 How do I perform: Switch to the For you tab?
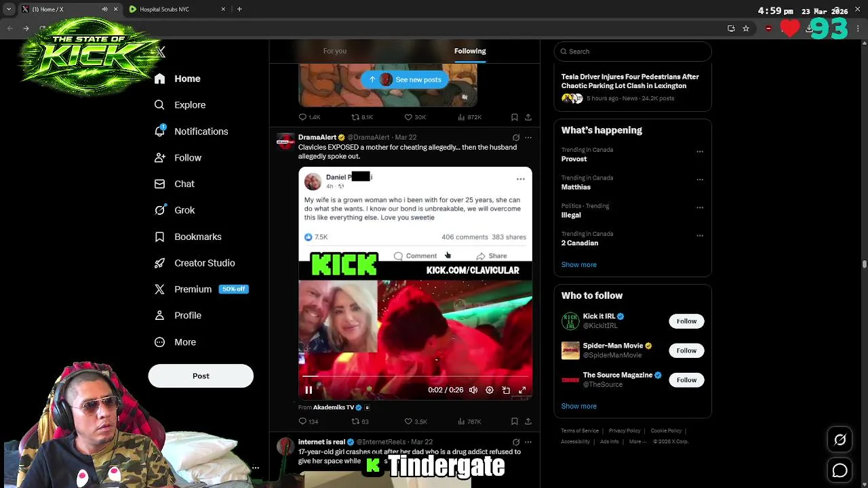click(335, 51)
